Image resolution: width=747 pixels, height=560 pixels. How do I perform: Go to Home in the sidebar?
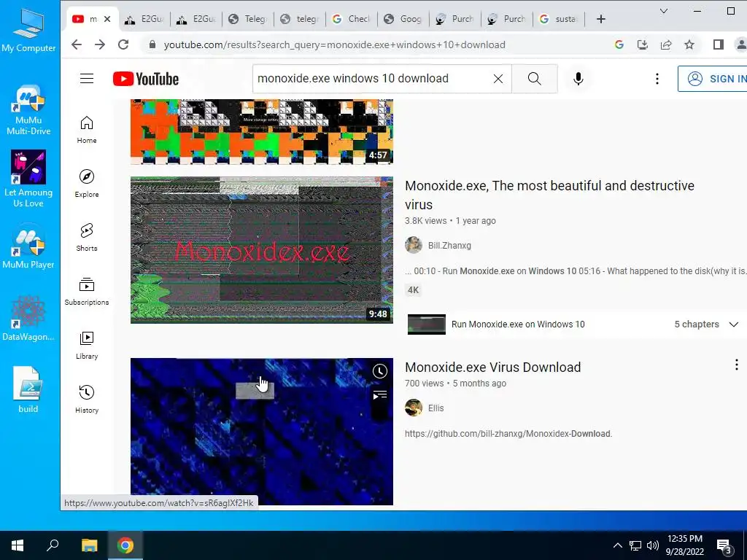(x=87, y=130)
